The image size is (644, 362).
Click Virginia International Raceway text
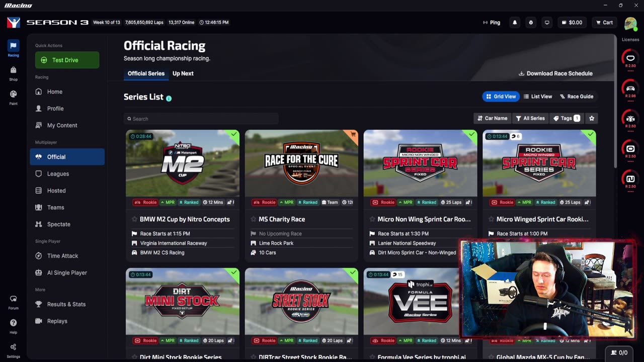[174, 243]
